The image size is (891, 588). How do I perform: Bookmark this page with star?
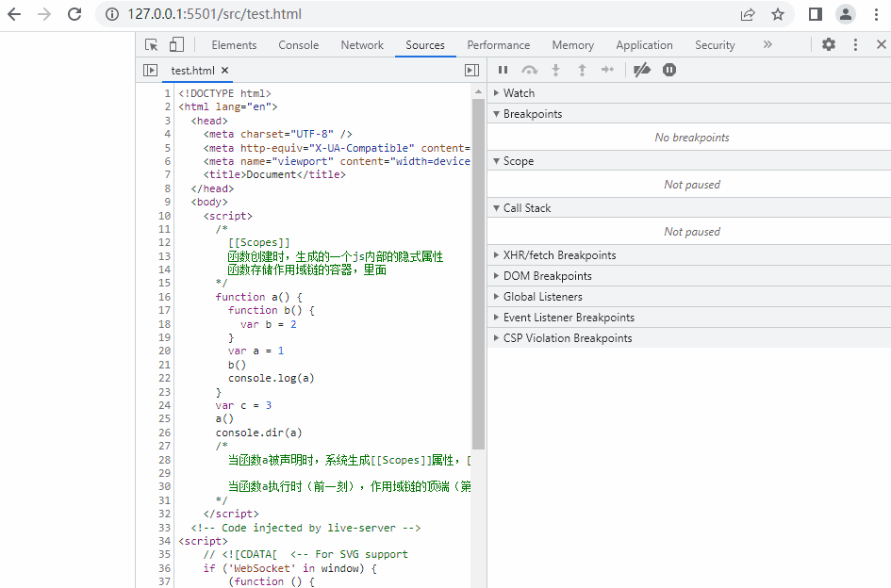pos(777,14)
